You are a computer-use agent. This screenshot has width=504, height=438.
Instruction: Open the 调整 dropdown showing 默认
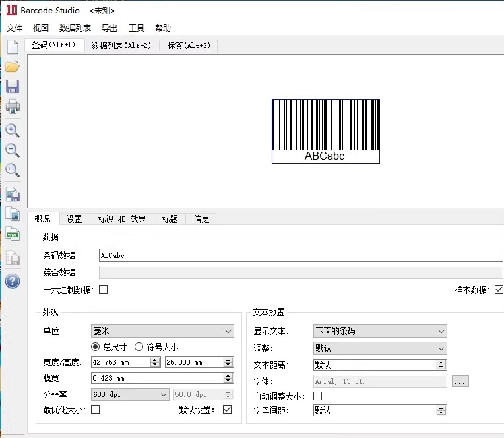tap(380, 348)
